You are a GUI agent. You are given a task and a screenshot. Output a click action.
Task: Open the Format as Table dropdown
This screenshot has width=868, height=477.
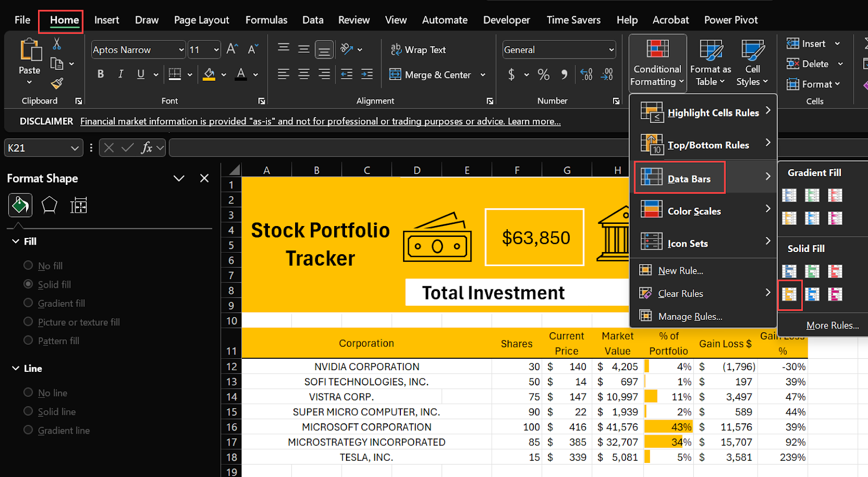[x=711, y=63]
